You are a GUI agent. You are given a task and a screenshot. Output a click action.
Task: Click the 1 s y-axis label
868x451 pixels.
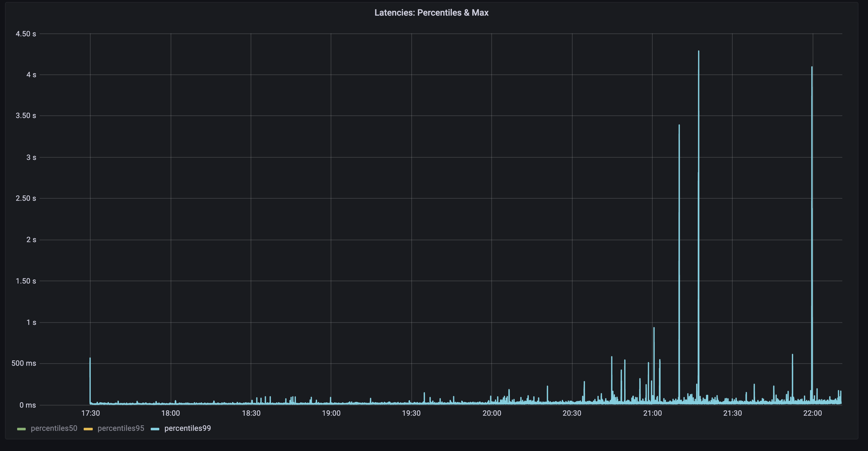pos(31,322)
